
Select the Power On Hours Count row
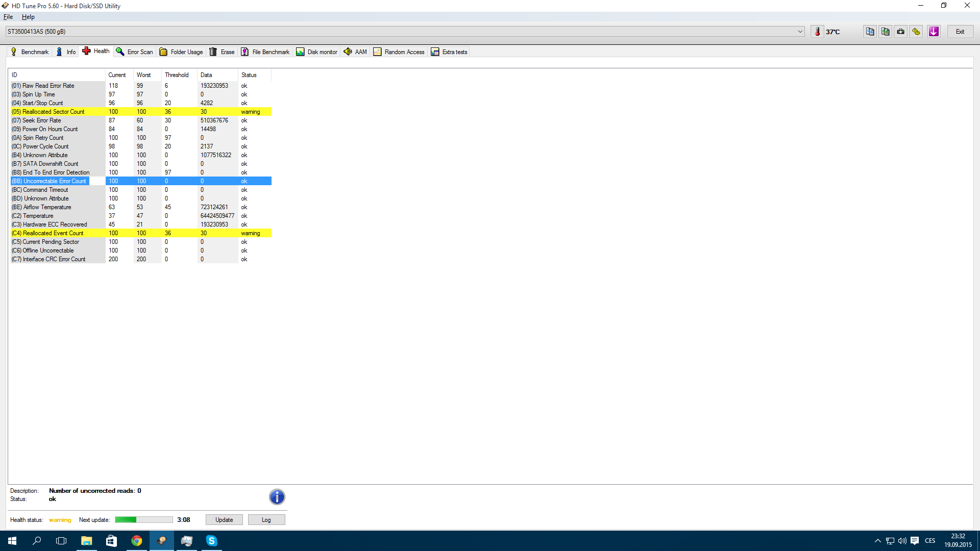click(140, 129)
